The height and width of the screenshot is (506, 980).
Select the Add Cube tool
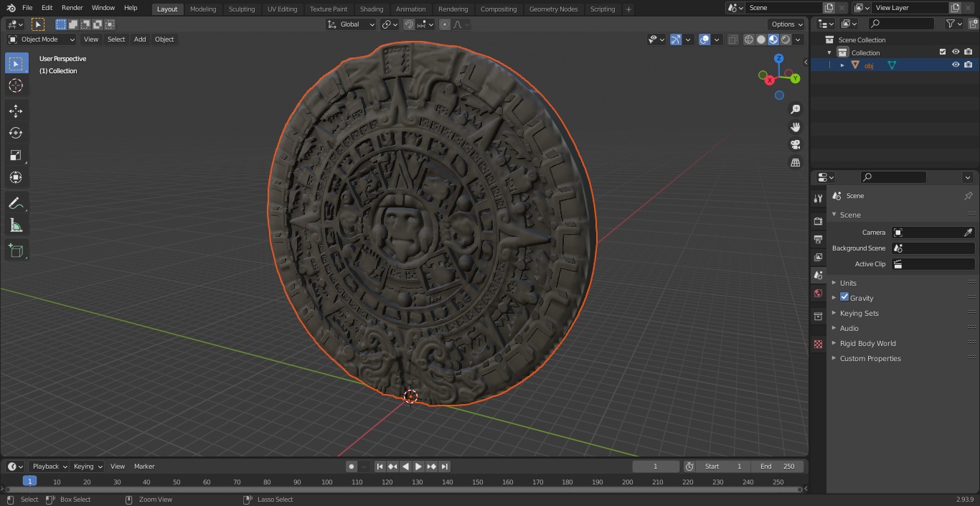tap(16, 250)
